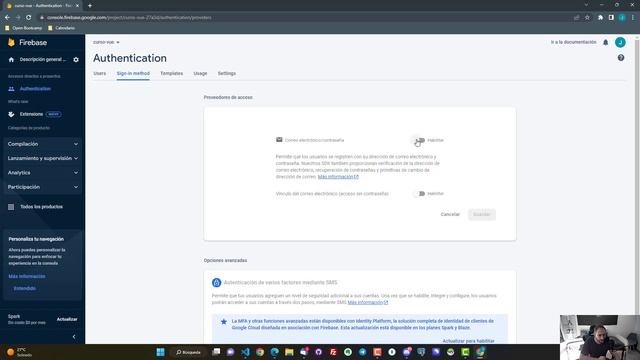Screen dimensions: 640x360
Task: Click the address bar URL
Action: pos(129,18)
